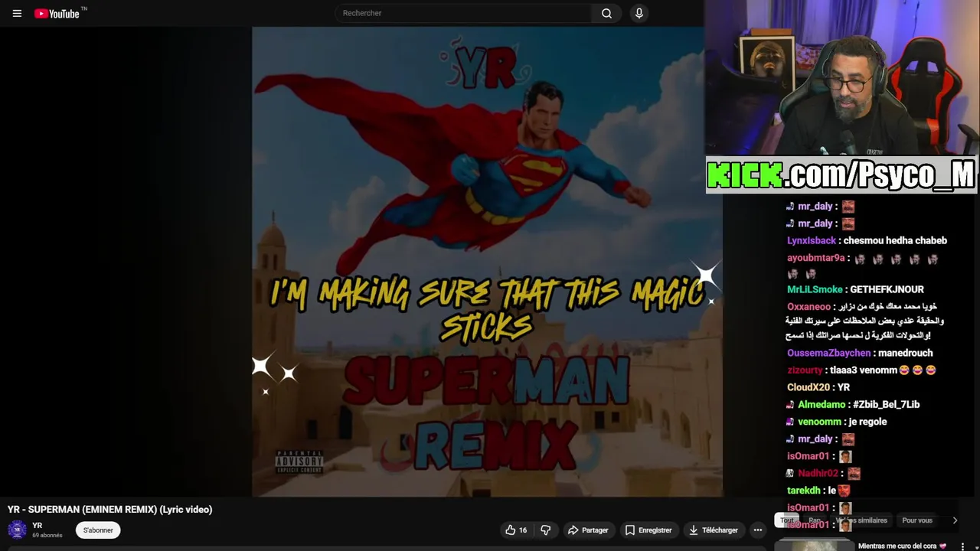980x551 pixels.
Task: Select the Vidéos similaires chip
Action: (x=861, y=520)
